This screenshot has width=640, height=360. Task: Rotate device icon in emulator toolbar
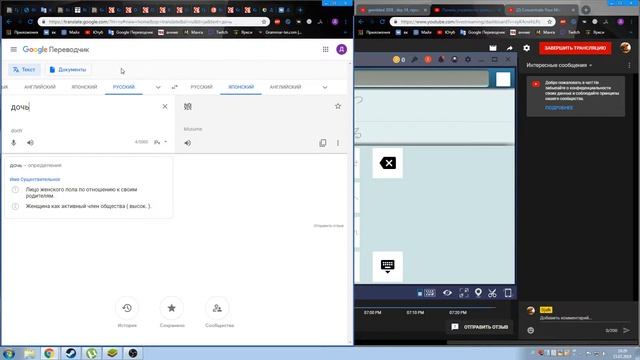508,293
